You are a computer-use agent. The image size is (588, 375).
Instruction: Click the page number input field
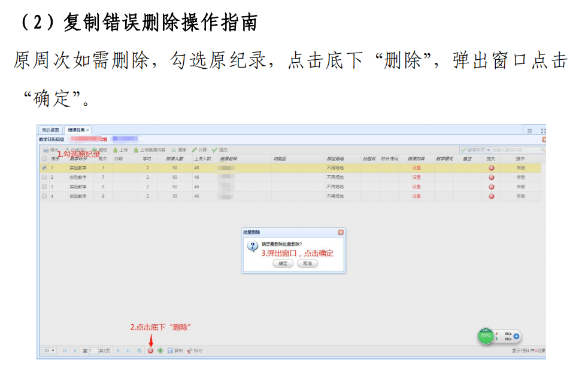pyautogui.click(x=93, y=350)
